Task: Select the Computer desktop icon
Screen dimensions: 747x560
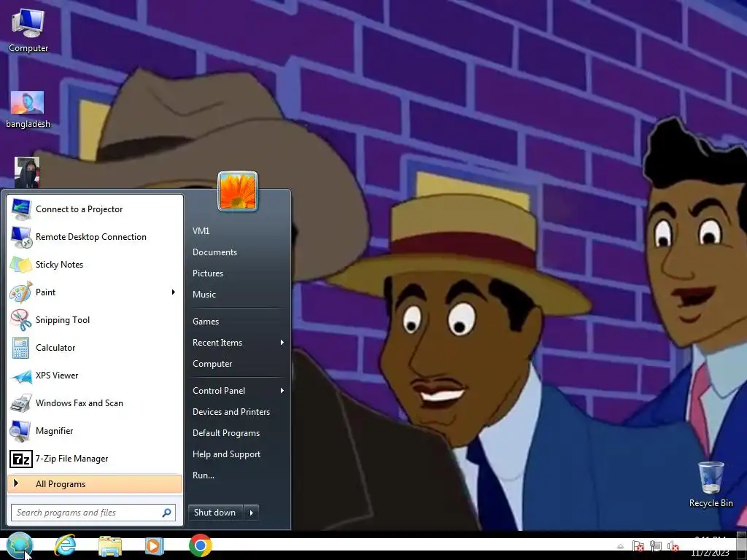Action: pyautogui.click(x=28, y=31)
